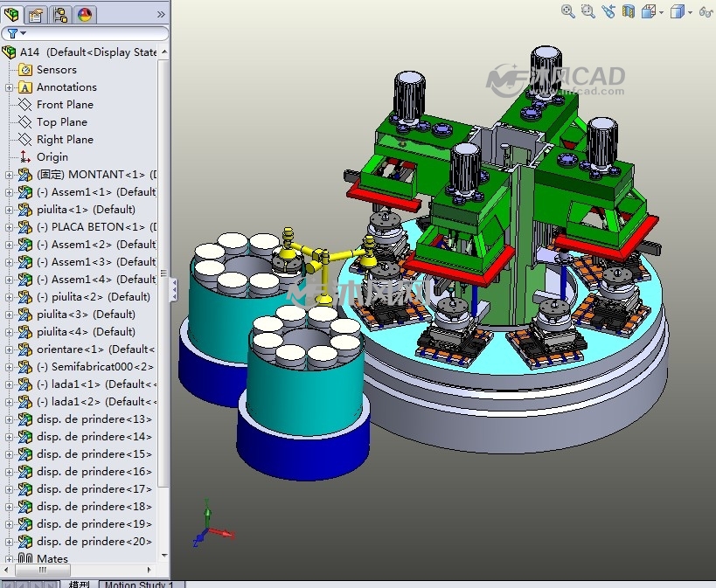Select the piulita<4> component

86,332
